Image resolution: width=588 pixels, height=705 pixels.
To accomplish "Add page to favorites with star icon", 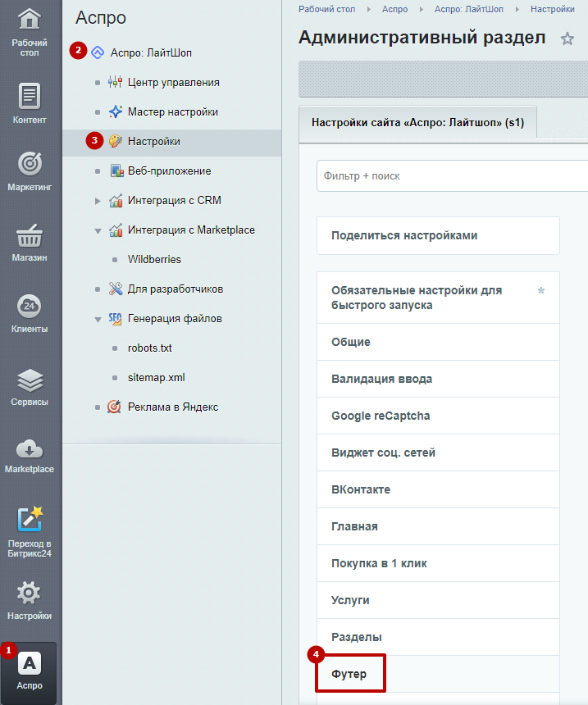I will click(567, 39).
